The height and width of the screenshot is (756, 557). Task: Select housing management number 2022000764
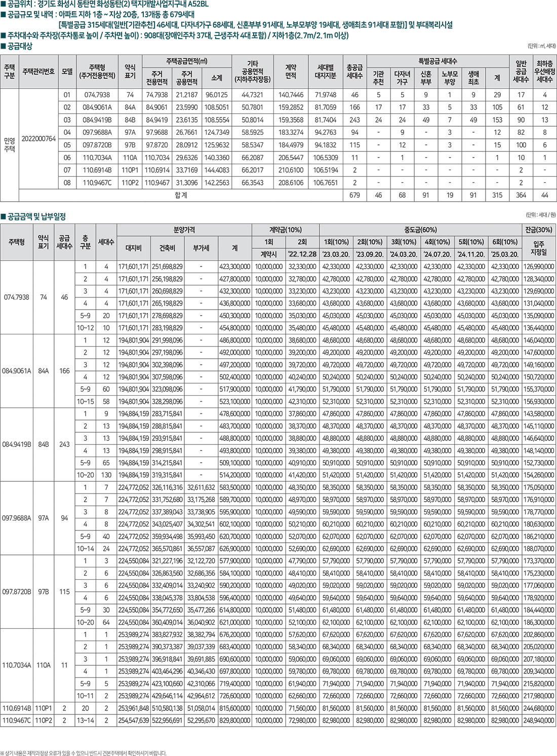pos(39,138)
